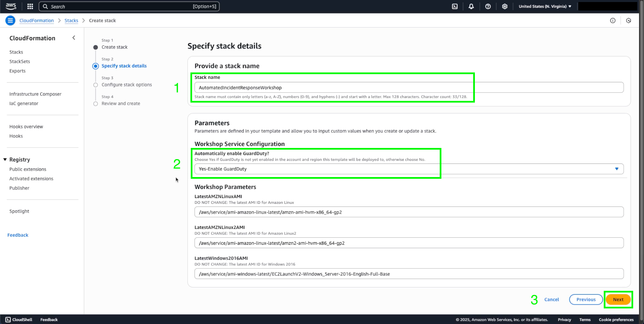Open the AWS home logo
This screenshot has width=644, height=324.
point(11,6)
